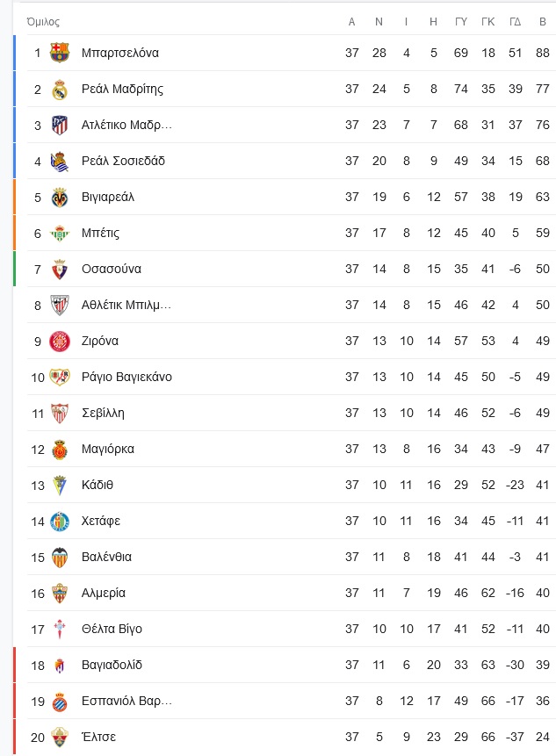
Task: Click the Sevilla crest icon
Action: pos(60,413)
